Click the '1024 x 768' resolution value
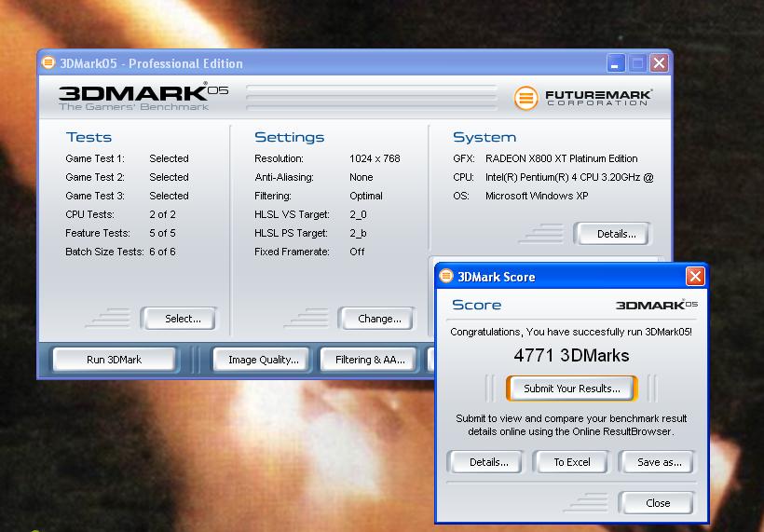 375,158
